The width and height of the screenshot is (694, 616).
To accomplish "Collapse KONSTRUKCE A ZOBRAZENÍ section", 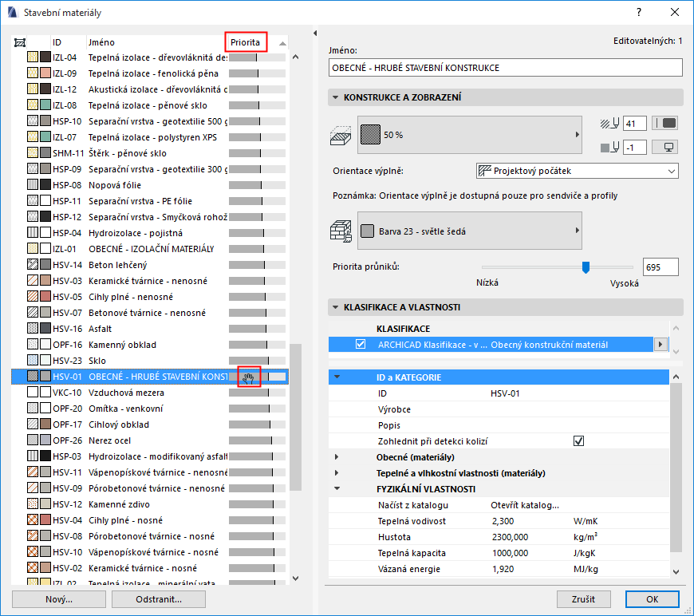I will pos(336,97).
